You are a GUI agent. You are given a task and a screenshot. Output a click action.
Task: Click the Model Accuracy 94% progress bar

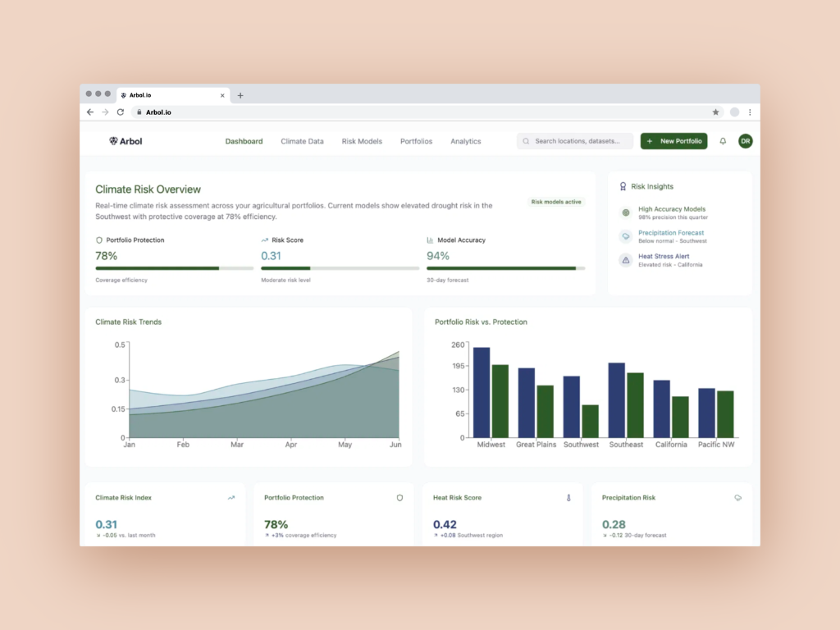point(505,268)
